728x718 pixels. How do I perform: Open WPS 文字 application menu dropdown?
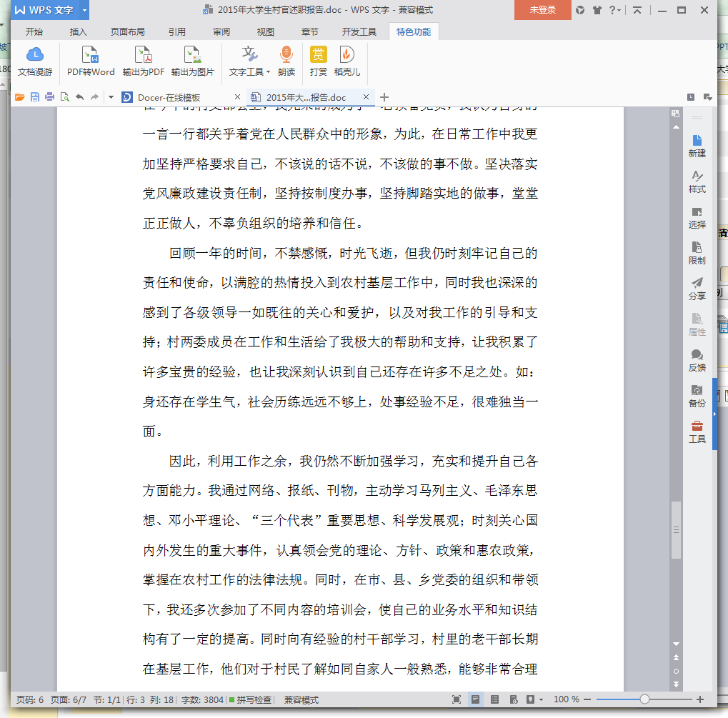coord(84,10)
